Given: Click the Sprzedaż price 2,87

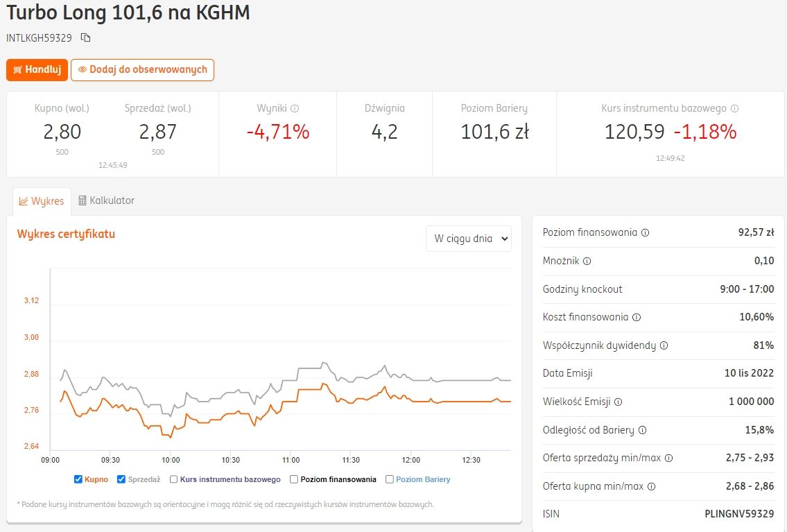Looking at the screenshot, I should [158, 132].
